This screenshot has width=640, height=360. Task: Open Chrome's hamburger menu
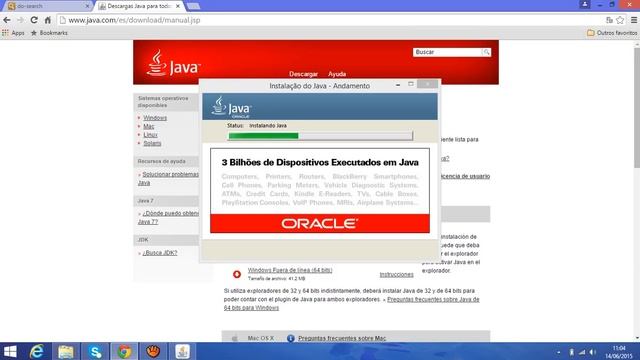coord(634,20)
